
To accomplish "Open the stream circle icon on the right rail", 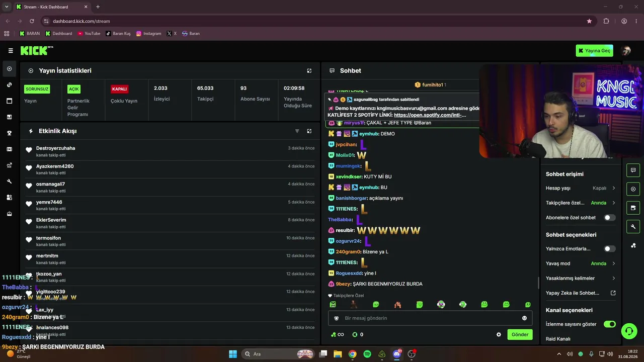I will 633,189.
